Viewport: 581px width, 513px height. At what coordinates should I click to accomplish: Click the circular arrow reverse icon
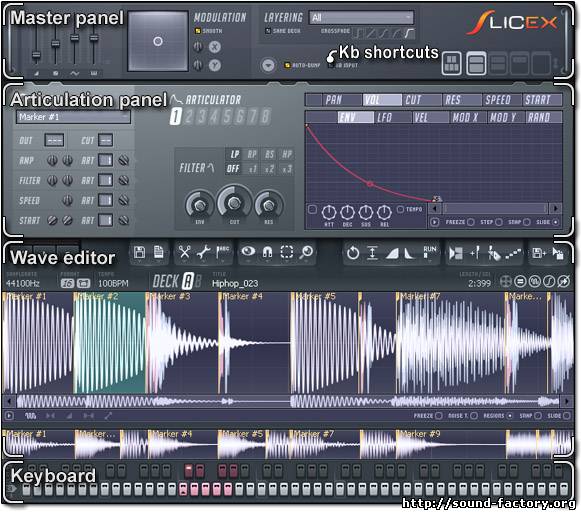pos(353,254)
